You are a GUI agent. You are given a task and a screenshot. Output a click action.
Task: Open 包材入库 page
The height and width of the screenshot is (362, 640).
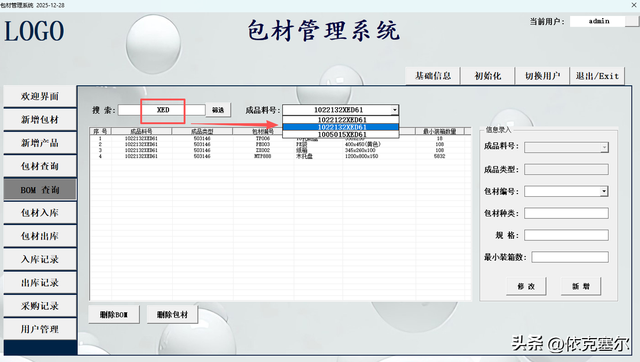click(40, 213)
